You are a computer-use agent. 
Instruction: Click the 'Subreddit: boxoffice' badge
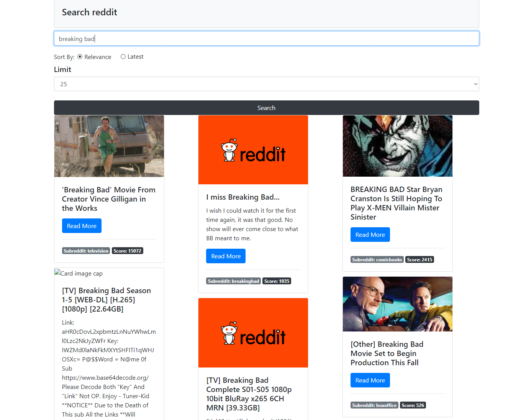[374, 405]
